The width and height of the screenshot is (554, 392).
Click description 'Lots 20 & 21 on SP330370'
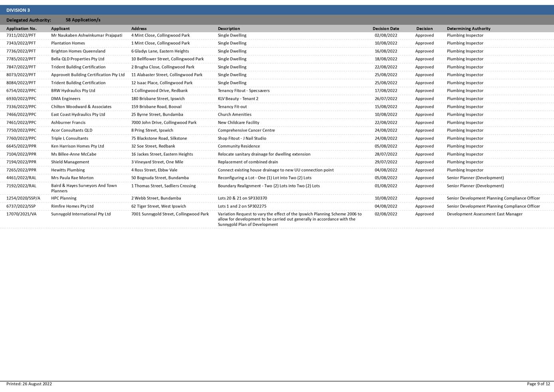click(x=242, y=198)
